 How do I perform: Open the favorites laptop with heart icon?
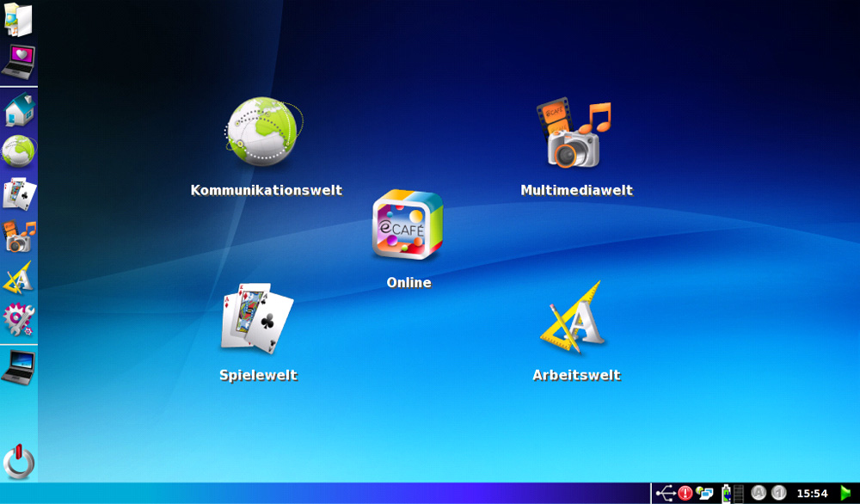pos(18,61)
